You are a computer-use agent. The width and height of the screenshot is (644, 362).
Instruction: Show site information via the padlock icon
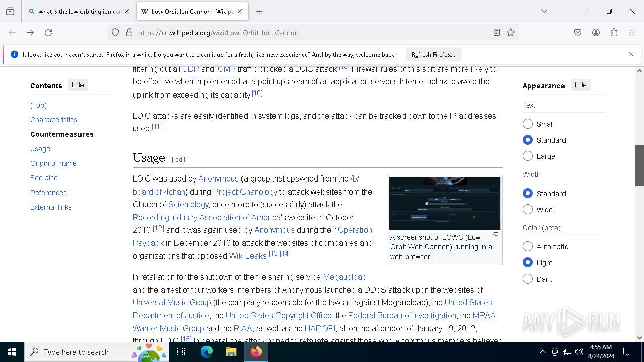129,32
